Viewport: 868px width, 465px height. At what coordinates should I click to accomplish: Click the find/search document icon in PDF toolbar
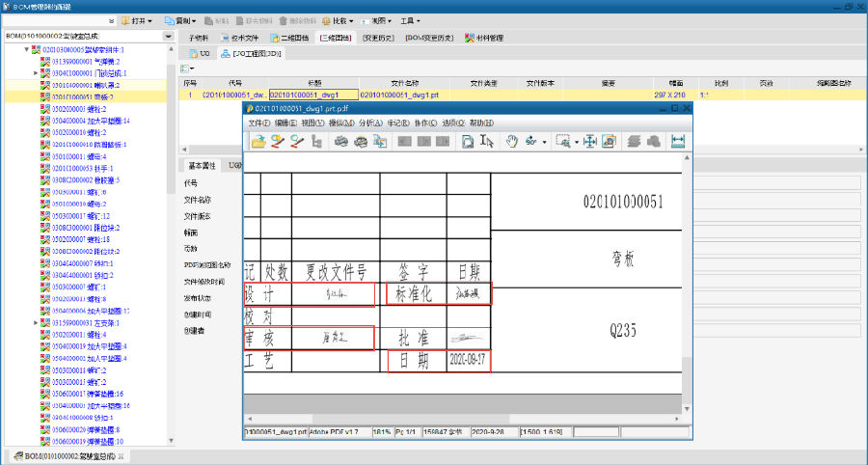467,141
